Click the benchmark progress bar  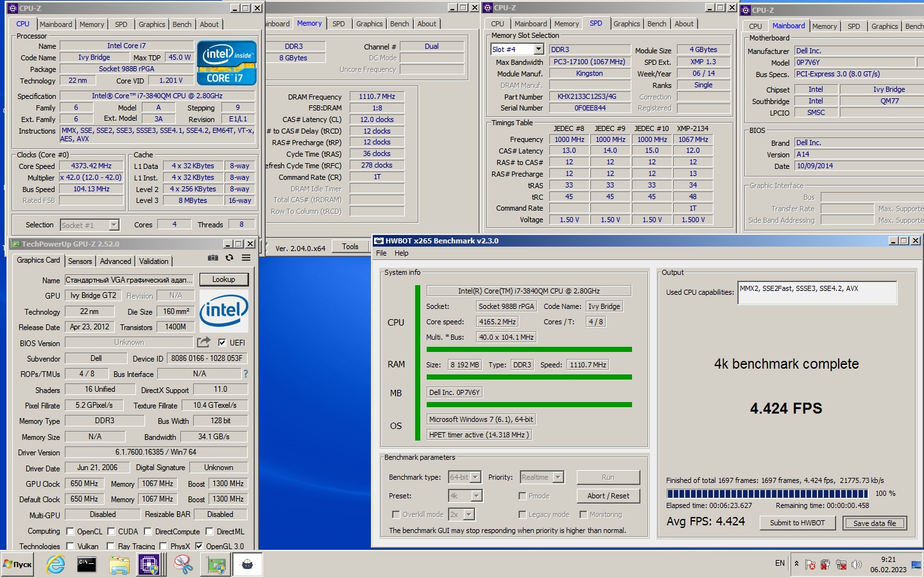[x=767, y=494]
